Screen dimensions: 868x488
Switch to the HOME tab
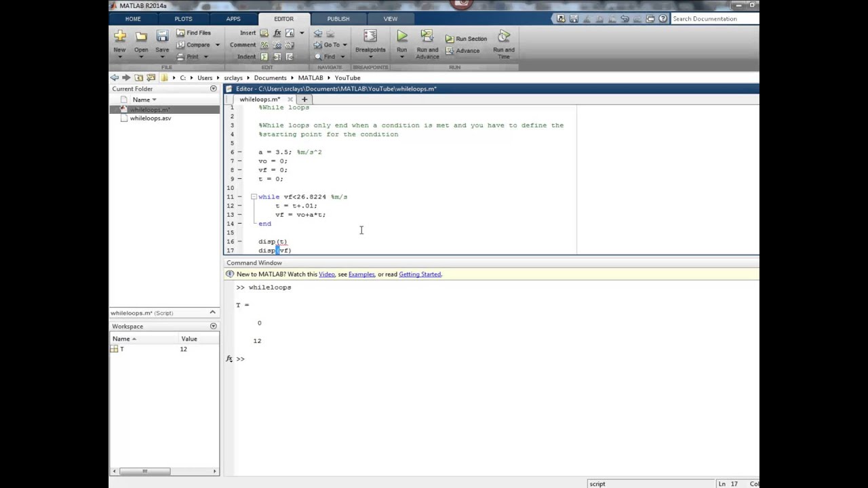click(x=133, y=19)
